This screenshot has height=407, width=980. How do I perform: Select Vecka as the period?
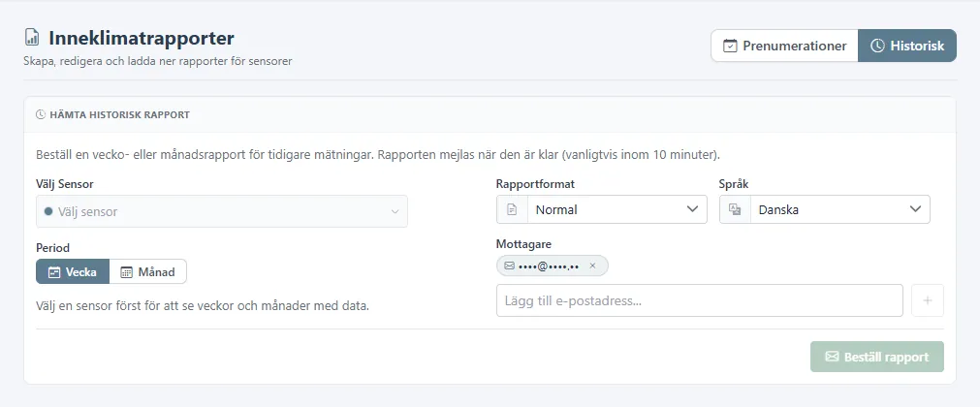73,272
